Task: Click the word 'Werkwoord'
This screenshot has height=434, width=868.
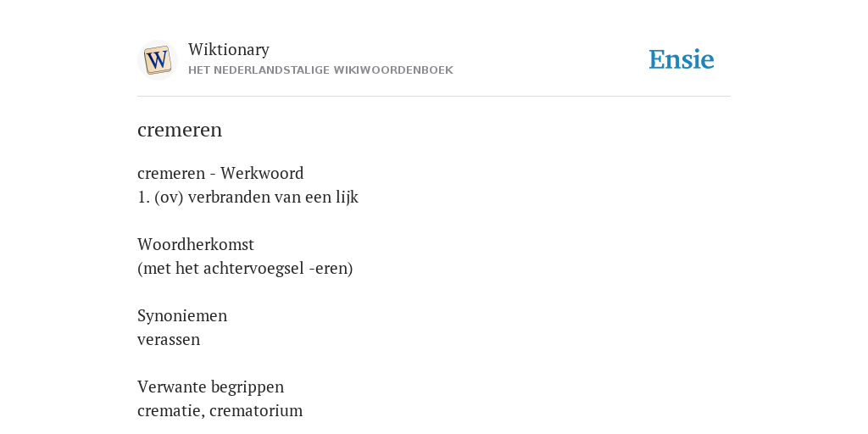Action: [262, 173]
